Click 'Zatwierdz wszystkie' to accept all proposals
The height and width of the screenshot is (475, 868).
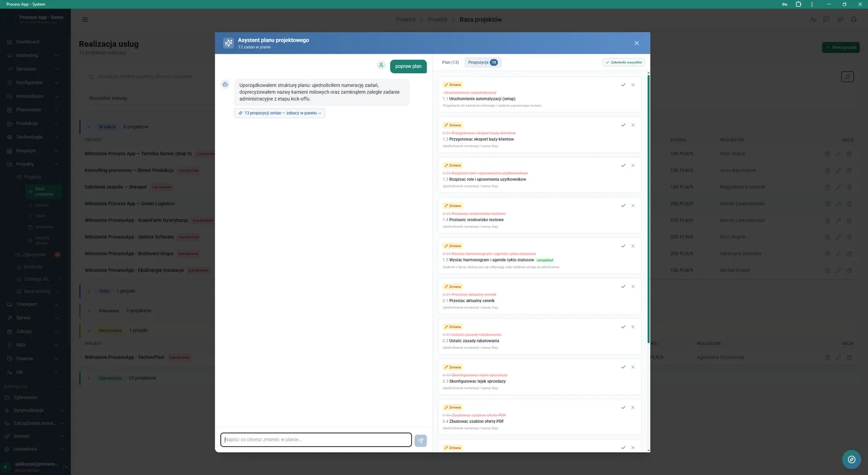(x=624, y=62)
